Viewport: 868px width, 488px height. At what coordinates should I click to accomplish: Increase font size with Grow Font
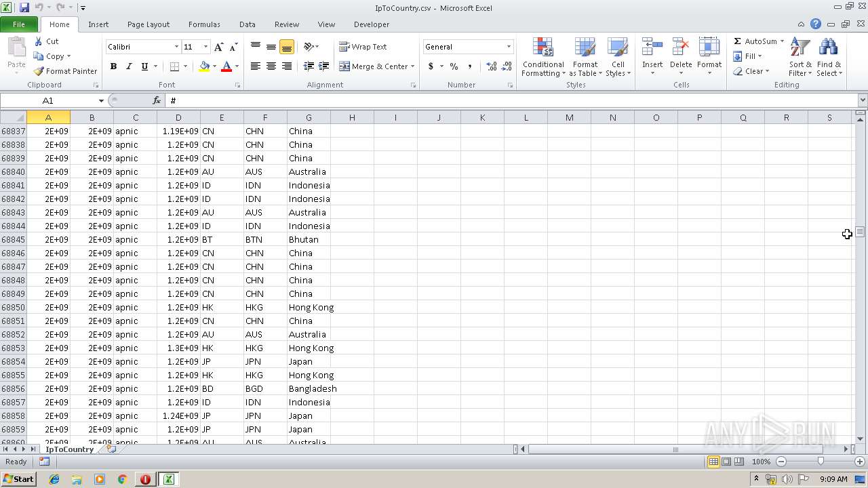click(x=218, y=47)
